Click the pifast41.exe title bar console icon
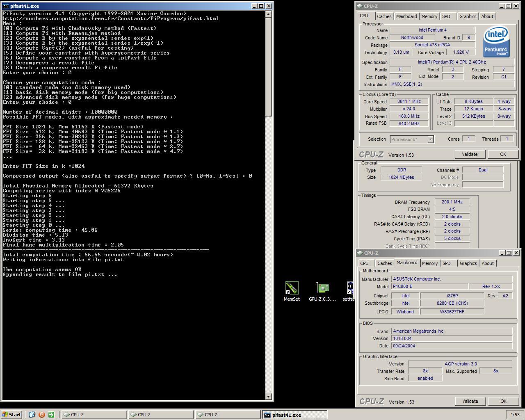The height and width of the screenshot is (420, 525). point(5,6)
